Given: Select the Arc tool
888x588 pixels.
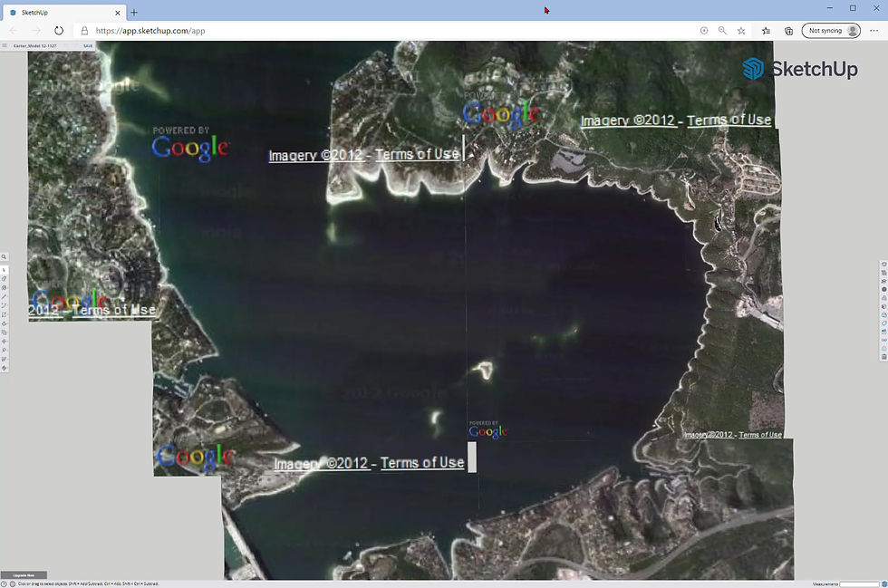Looking at the screenshot, I should pos(4,305).
